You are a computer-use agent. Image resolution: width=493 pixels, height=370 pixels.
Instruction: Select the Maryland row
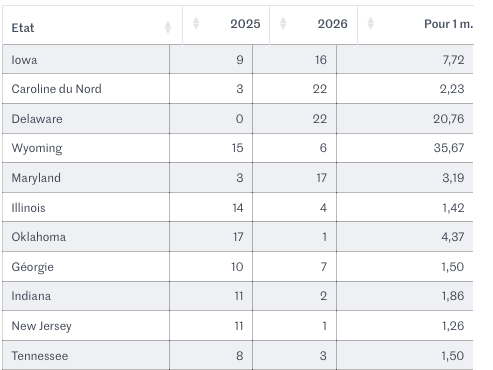point(238,178)
